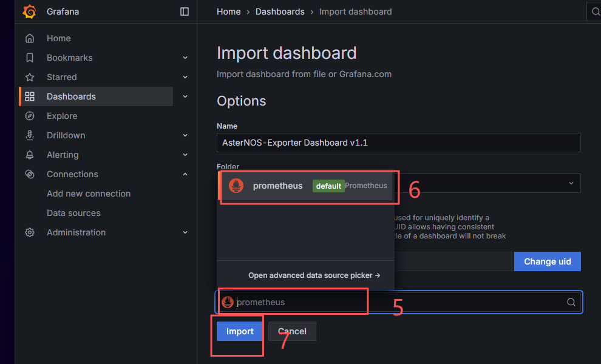Open the top-right search icon
Screen dimensions: 601x364
tap(596, 12)
